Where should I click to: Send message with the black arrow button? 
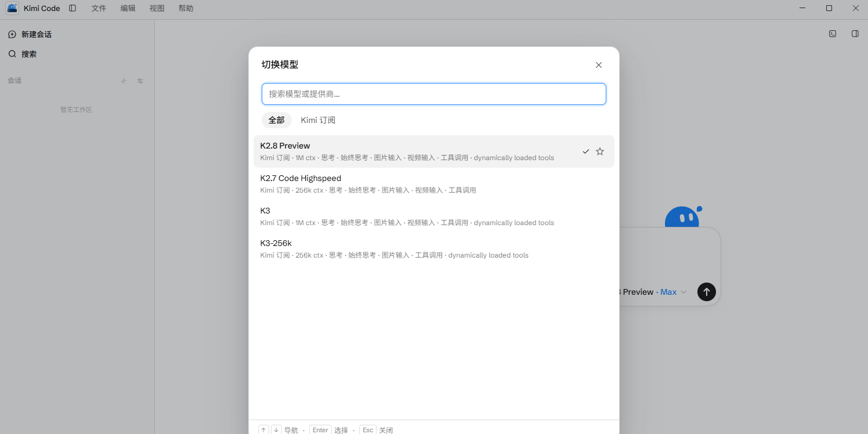[706, 292]
